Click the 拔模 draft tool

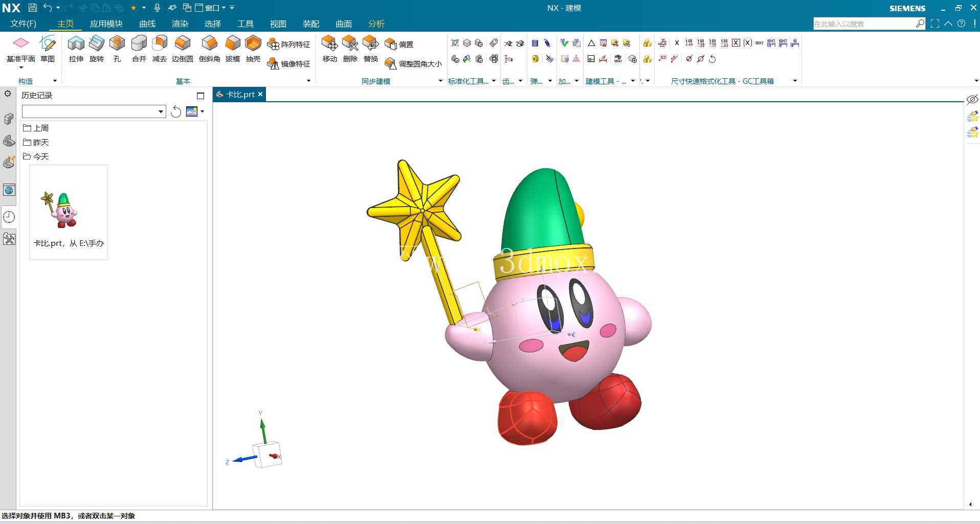pyautogui.click(x=233, y=49)
